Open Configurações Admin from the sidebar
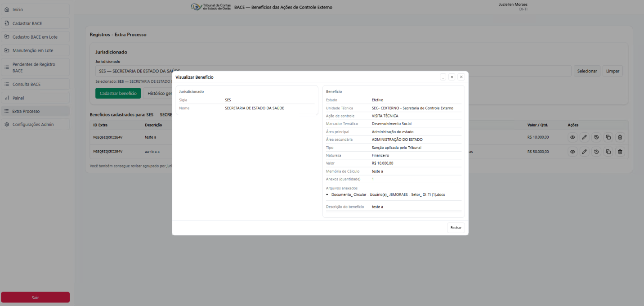Image resolution: width=644 pixels, height=306 pixels. click(x=35, y=124)
